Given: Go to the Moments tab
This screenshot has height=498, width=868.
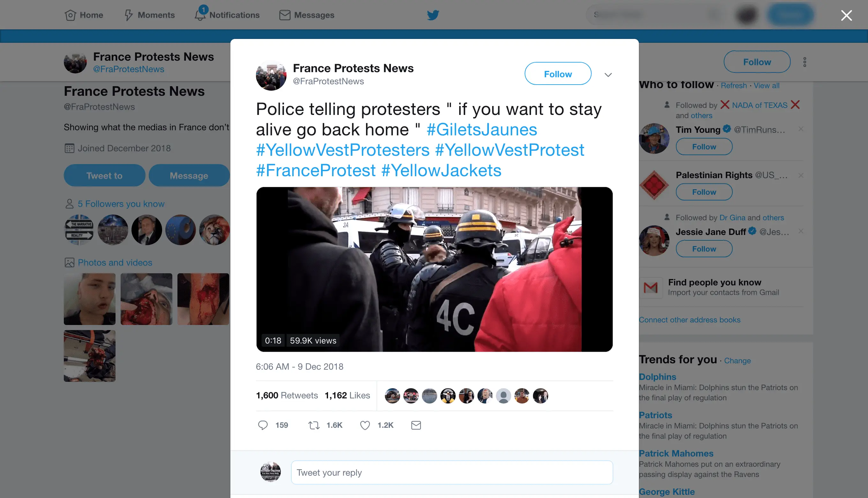Looking at the screenshot, I should point(149,15).
